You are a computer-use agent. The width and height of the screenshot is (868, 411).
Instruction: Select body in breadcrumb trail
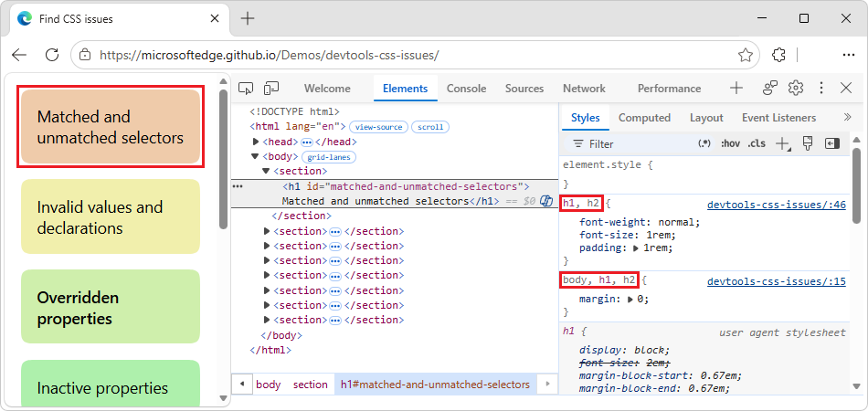[x=269, y=385]
